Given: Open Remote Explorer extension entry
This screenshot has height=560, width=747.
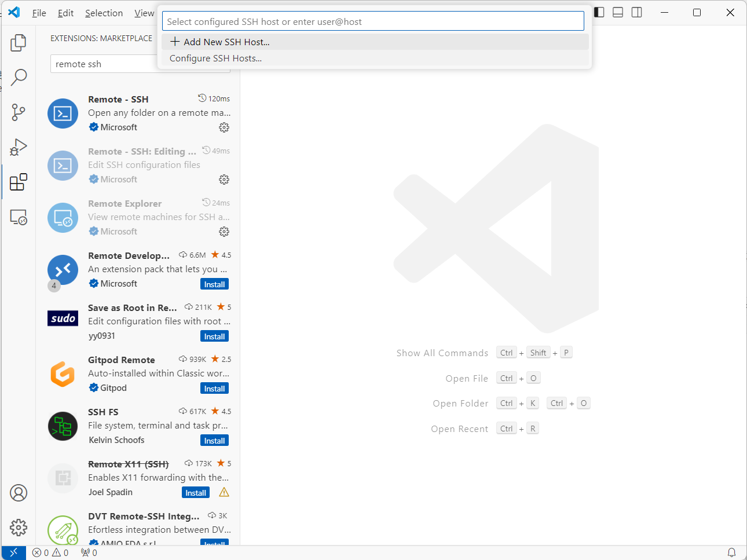Looking at the screenshot, I should point(138,218).
